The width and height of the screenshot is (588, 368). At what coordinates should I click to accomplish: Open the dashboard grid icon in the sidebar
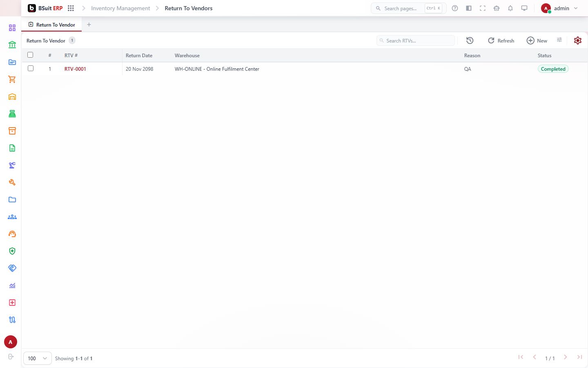click(12, 28)
